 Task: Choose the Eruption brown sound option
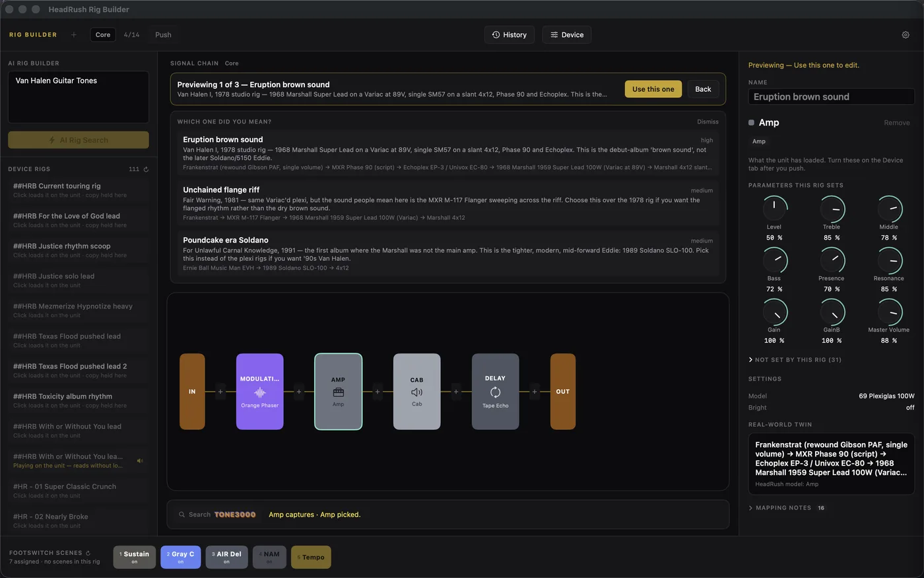pyautogui.click(x=448, y=153)
